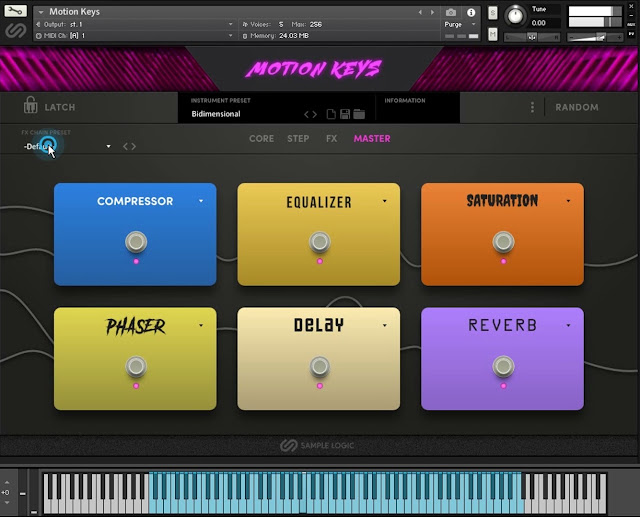
Task: Click the RANDOM button
Action: [x=577, y=107]
